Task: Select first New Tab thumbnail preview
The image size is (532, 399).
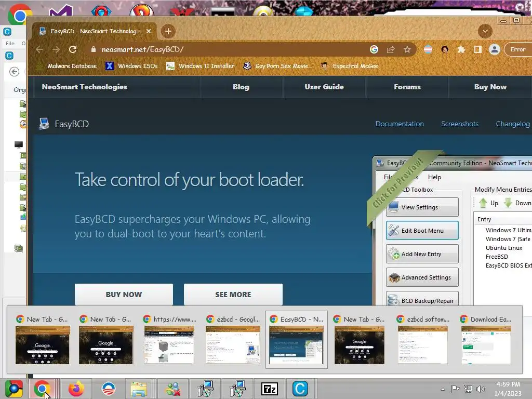Action: [43, 340]
